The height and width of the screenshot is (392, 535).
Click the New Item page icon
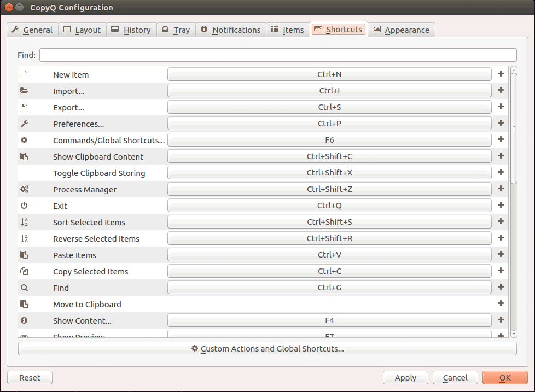tap(24, 74)
